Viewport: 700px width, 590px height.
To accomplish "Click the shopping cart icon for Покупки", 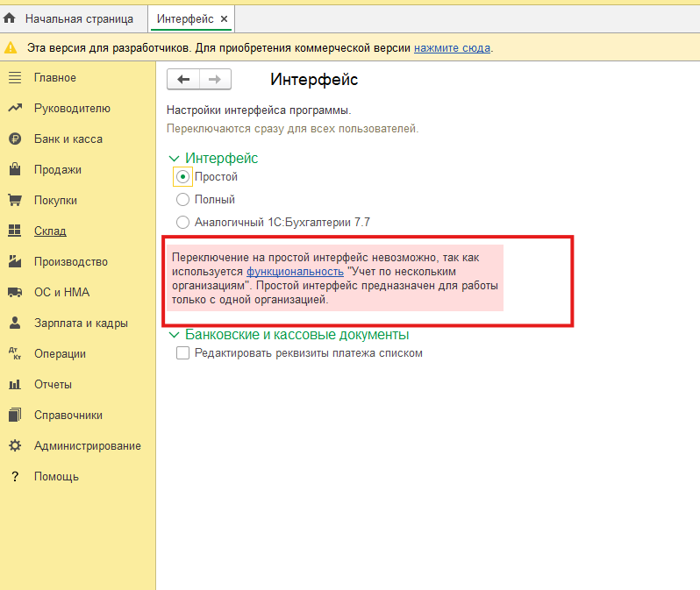I will pos(14,201).
